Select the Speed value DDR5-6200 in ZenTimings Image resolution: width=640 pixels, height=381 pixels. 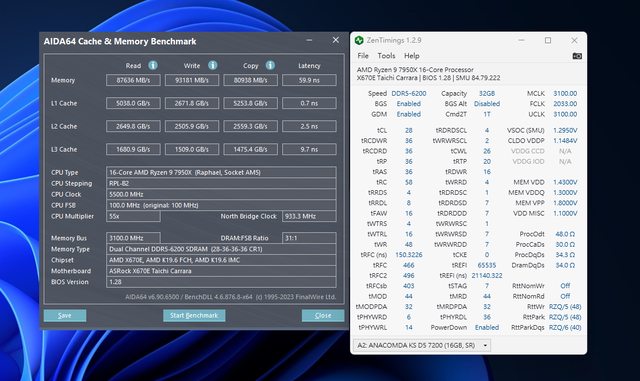click(x=409, y=94)
